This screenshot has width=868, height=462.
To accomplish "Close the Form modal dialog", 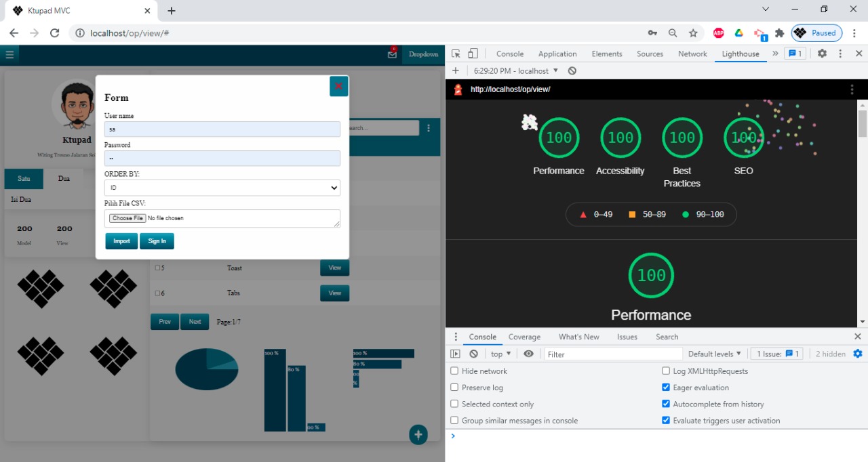I will click(338, 86).
